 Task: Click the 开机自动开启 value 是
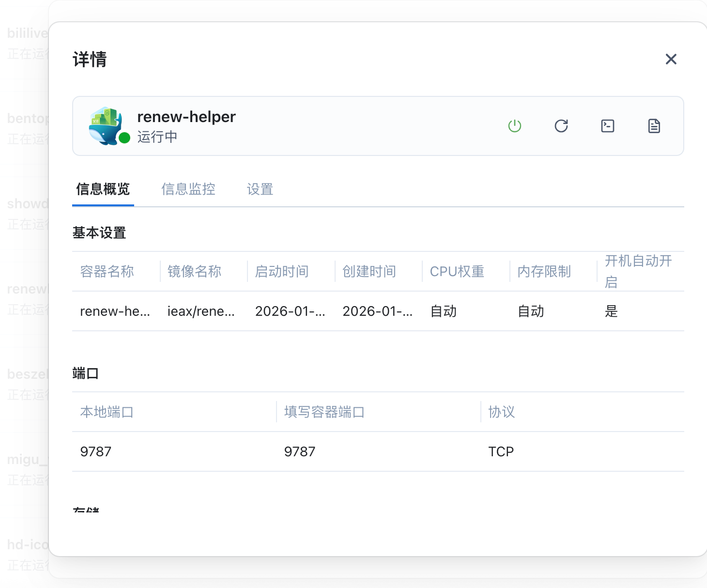point(611,311)
